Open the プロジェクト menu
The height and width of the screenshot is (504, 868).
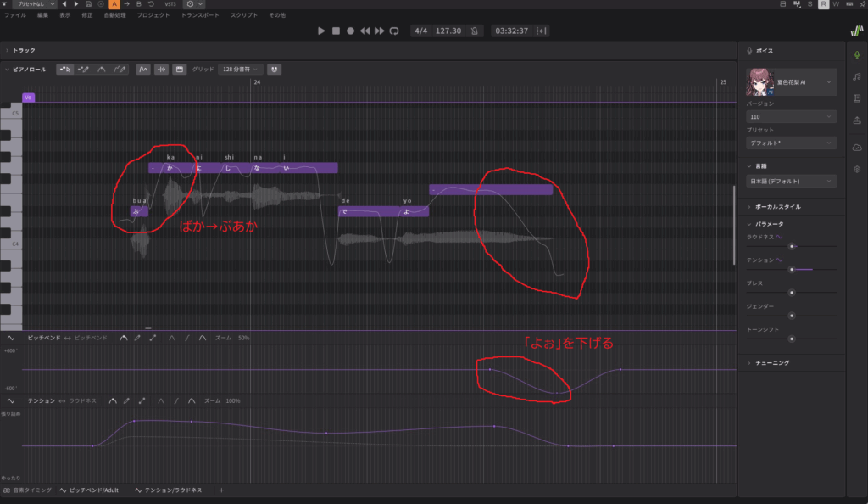click(x=153, y=15)
